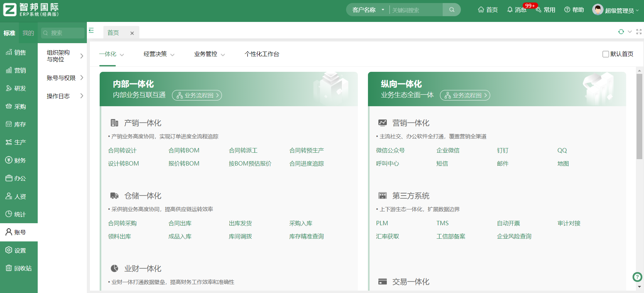Open the 审计对接 link
Screen dimensions: 644x293
[x=569, y=223]
